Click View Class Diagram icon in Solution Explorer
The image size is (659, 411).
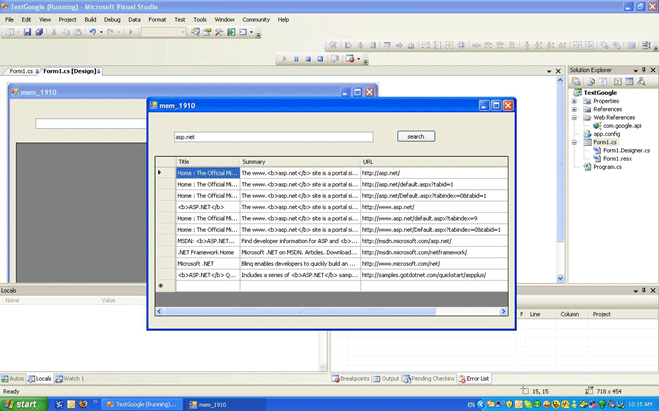pos(641,82)
